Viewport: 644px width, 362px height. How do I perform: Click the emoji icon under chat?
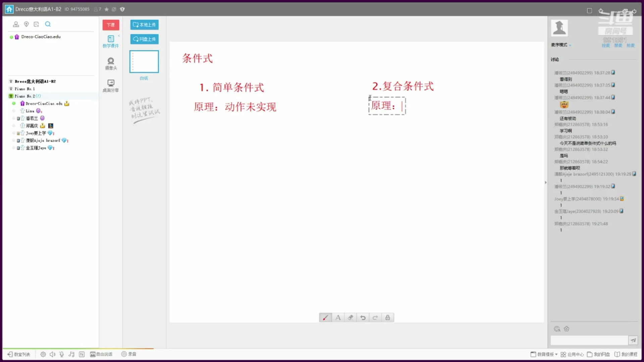click(557, 329)
